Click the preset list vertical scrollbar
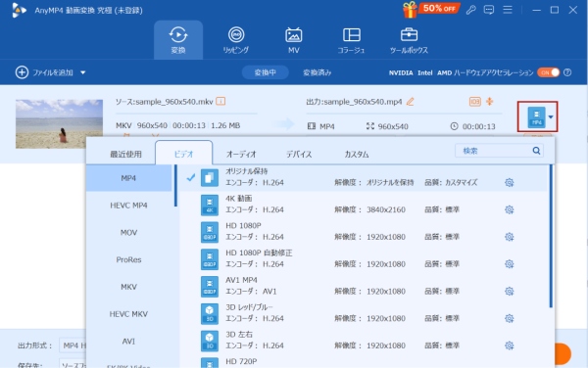 coord(551,236)
